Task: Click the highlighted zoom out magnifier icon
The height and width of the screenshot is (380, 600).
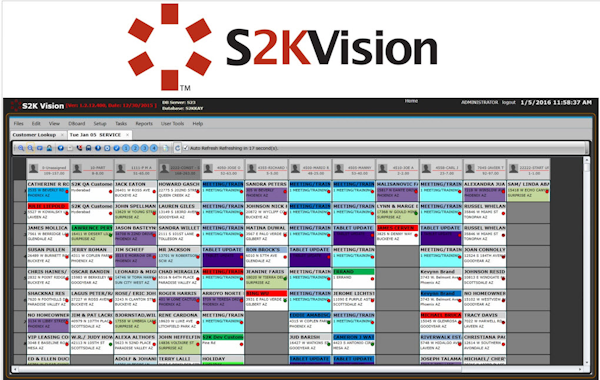Action: (x=30, y=148)
